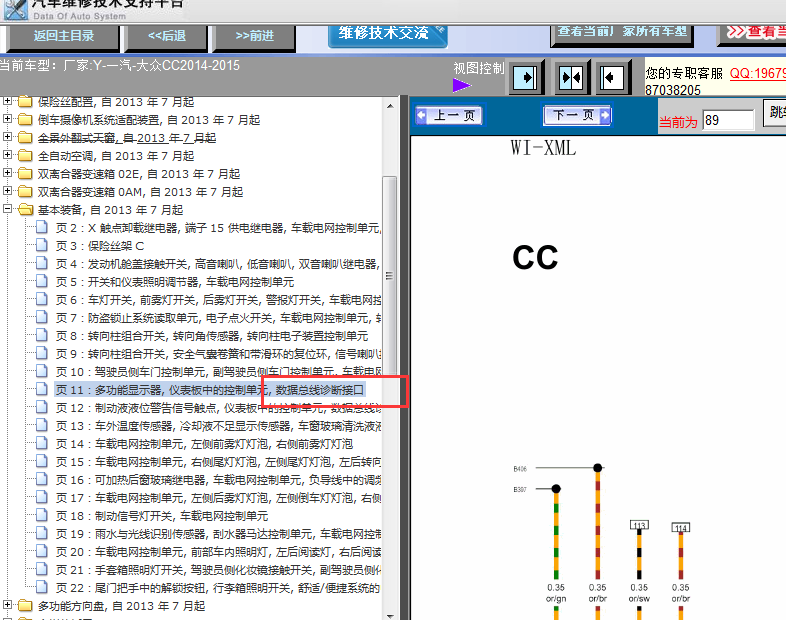Click the tree scrollbar down arrow
Viewport: 786px width, 620px height.
[390, 615]
